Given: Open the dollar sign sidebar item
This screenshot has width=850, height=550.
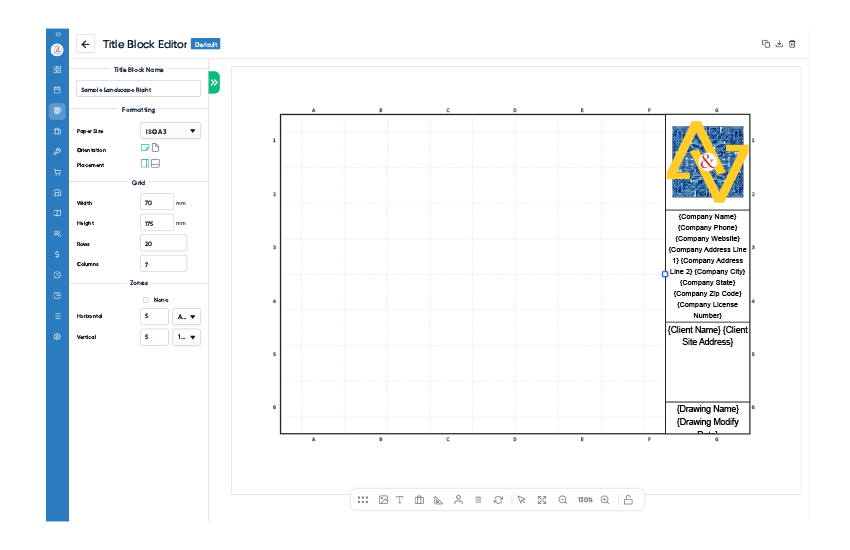Looking at the screenshot, I should pyautogui.click(x=57, y=254).
